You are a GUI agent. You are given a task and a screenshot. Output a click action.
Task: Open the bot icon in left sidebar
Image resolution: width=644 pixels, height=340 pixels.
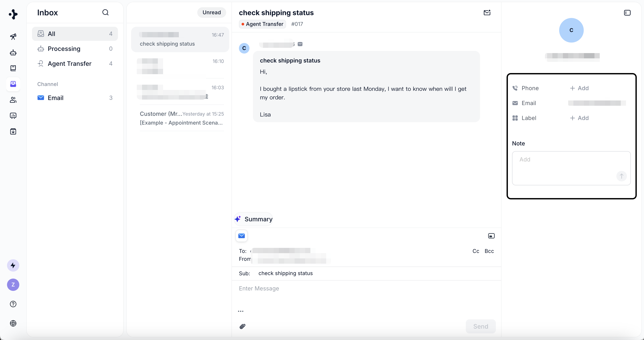[x=13, y=53]
